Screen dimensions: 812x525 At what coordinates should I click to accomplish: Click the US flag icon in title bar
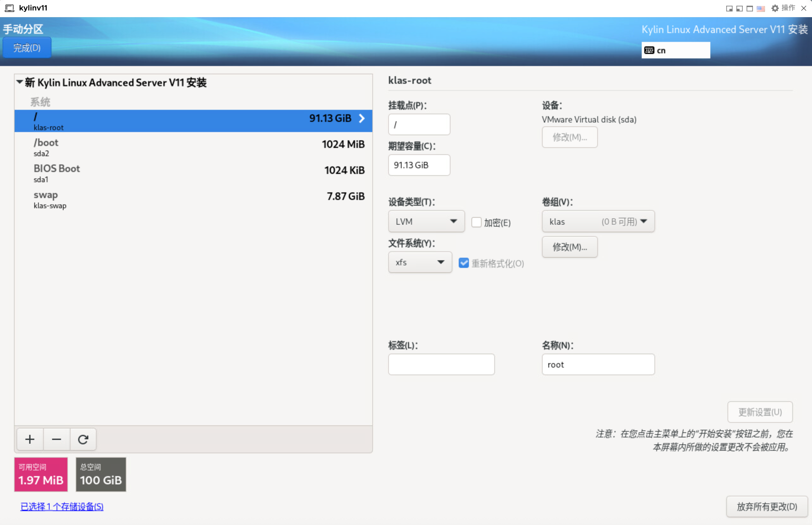click(x=761, y=9)
